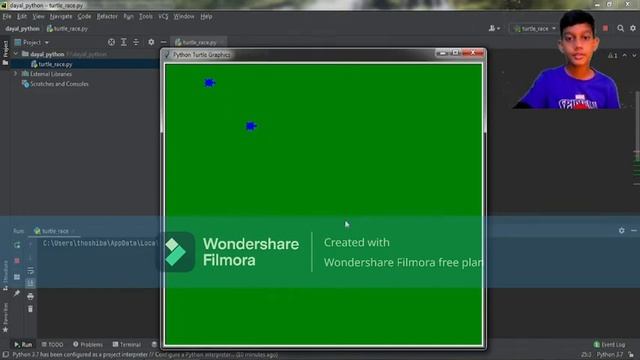Open the VCS menu

(163, 17)
